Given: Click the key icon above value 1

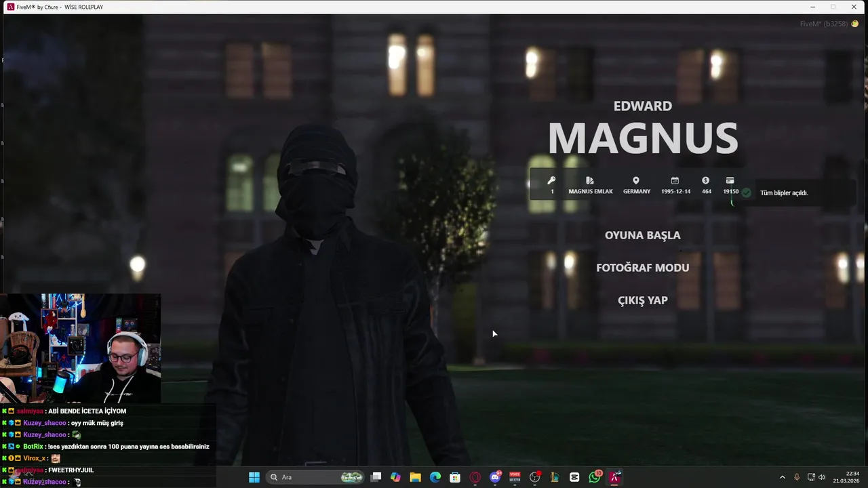Looking at the screenshot, I should 551,180.
